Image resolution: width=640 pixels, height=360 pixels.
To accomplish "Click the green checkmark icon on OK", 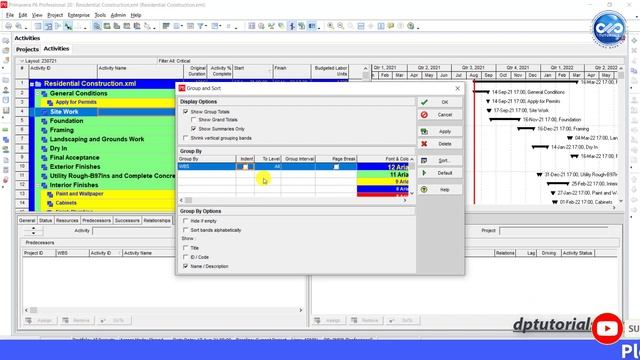I will pyautogui.click(x=424, y=102).
